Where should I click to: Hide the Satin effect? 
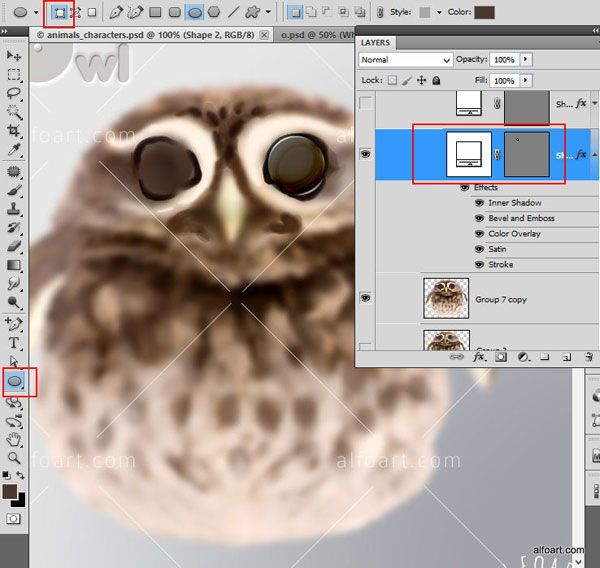(x=479, y=249)
